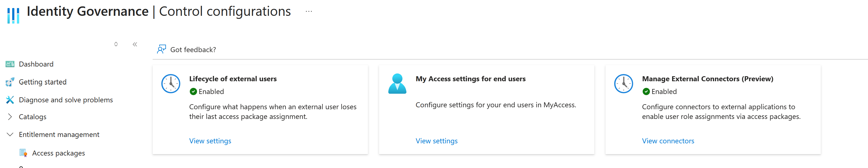Screen dimensions: 868x168
Task: Open View settings for My Access
Action: coord(436,141)
